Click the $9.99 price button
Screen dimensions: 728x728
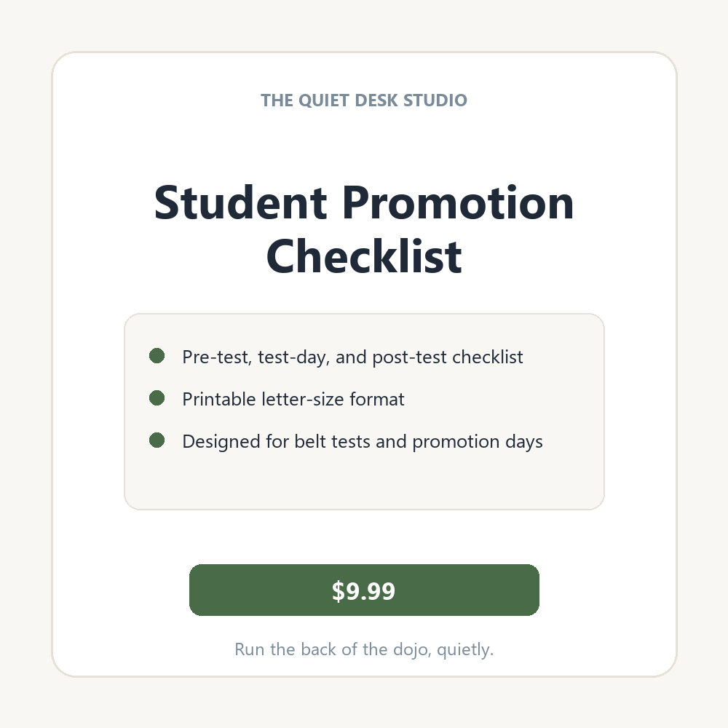coord(364,590)
